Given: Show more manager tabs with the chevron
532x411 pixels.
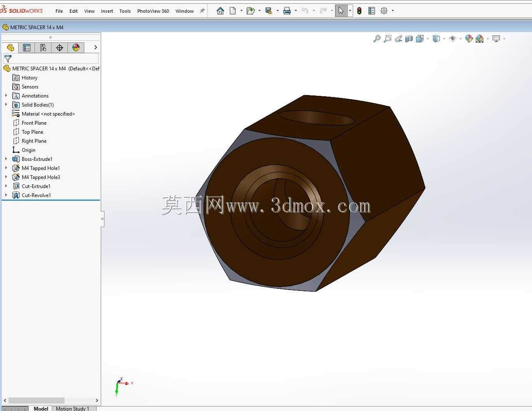Looking at the screenshot, I should click(96, 48).
